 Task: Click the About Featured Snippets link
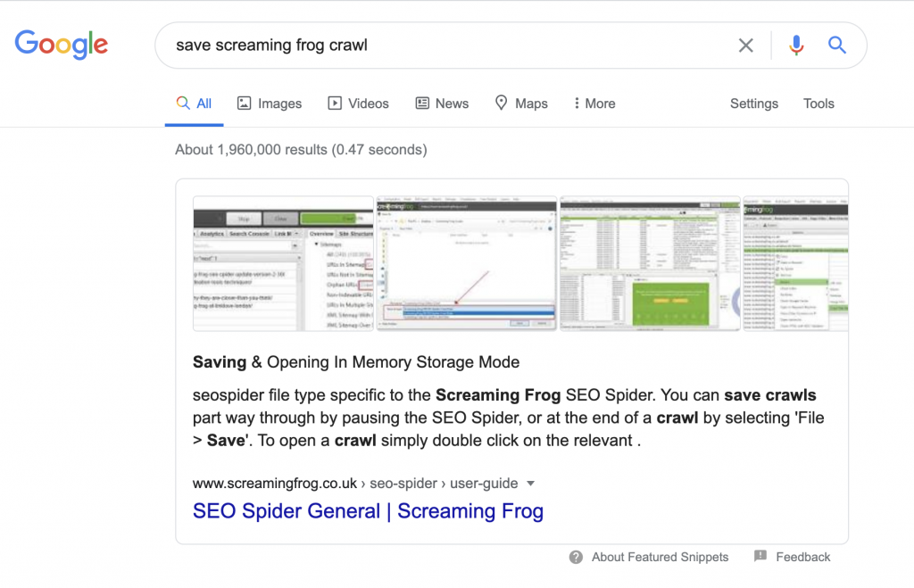coord(660,557)
